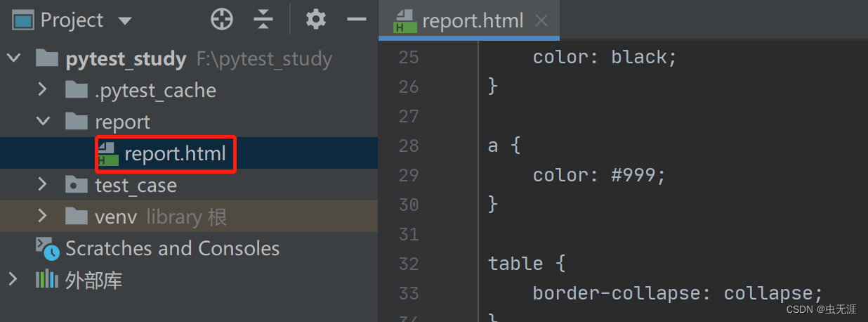This screenshot has height=322, width=868.
Task: Open the Project view dropdown arrow
Action: pyautogui.click(x=125, y=20)
